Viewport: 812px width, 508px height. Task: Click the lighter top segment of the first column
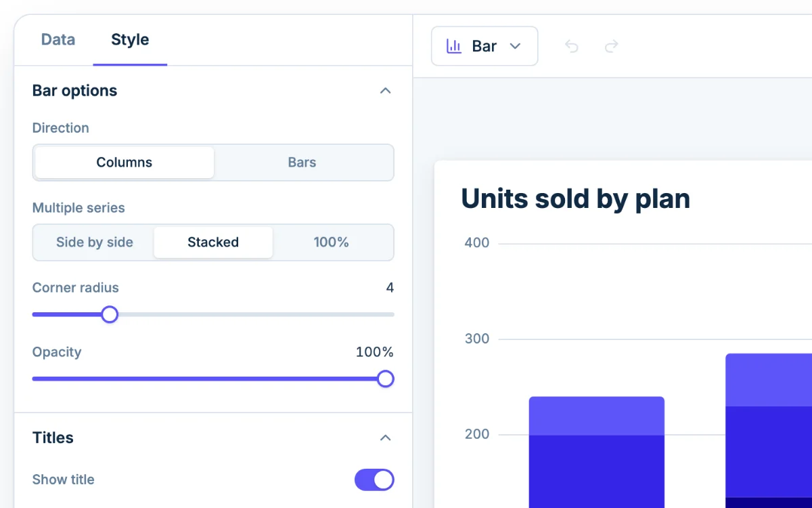[597, 416]
